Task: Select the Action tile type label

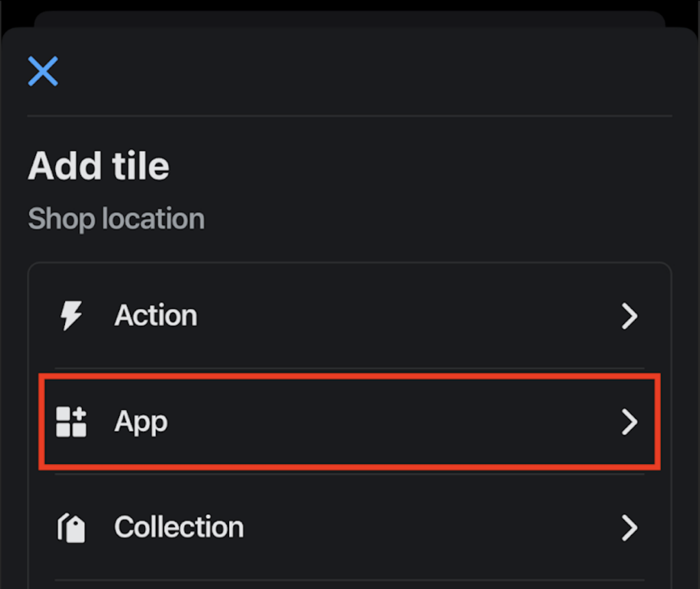Action: pyautogui.click(x=156, y=316)
